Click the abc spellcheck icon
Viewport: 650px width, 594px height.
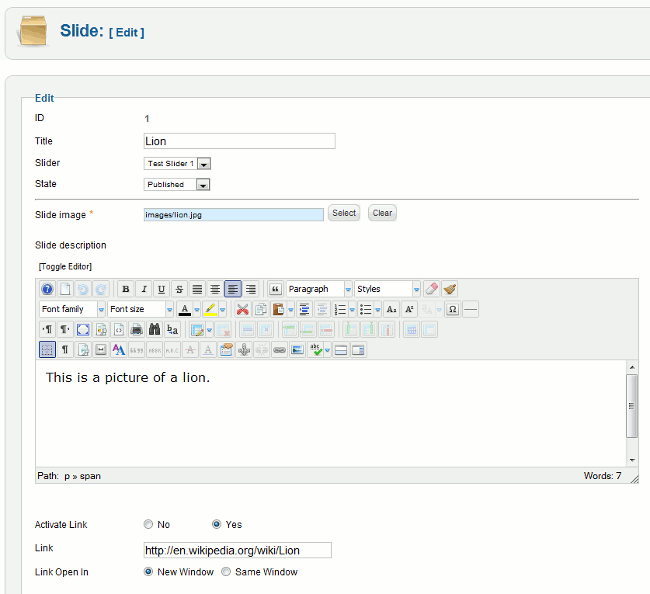click(x=315, y=350)
